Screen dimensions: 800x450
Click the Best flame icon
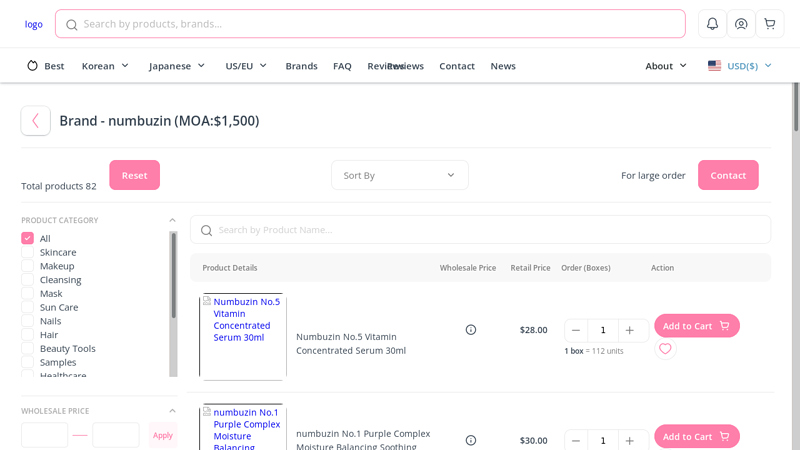(x=32, y=66)
